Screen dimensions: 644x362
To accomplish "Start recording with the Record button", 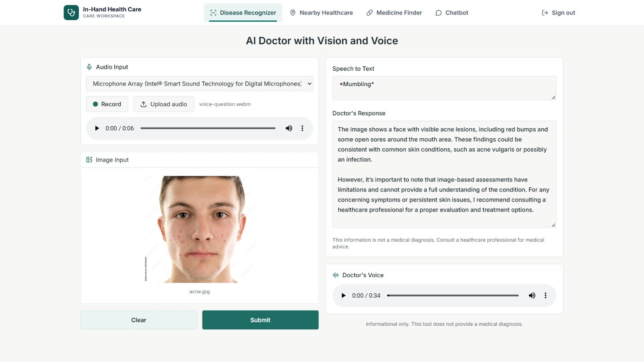I will click(x=107, y=104).
